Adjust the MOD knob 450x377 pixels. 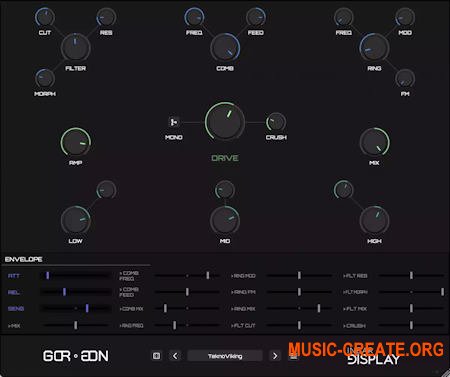(405, 17)
